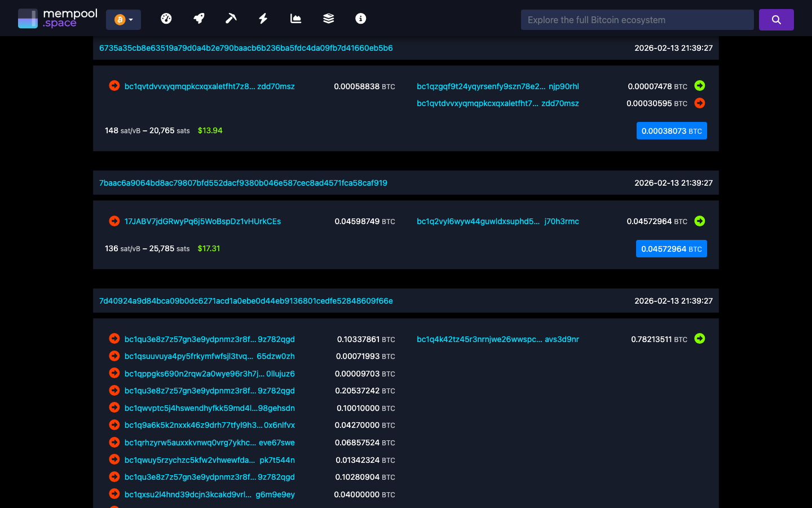The height and width of the screenshot is (508, 812).
Task: Click the Explore the full Bitcoin ecosystem search field
Action: point(637,19)
